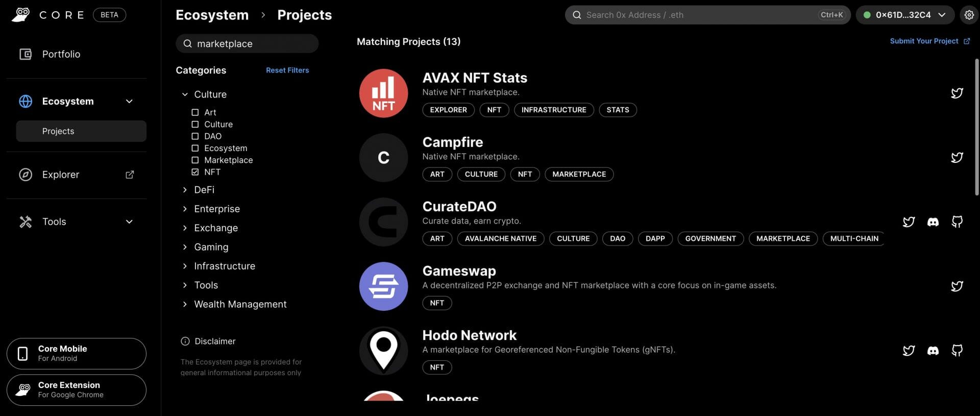Click the MARKETPLACE tag on Campfire
This screenshot has height=416, width=980.
pos(579,174)
